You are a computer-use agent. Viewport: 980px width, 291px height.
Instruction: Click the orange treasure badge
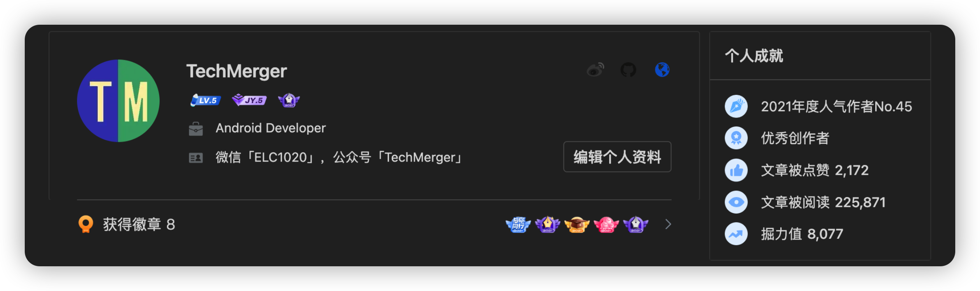pyautogui.click(x=577, y=225)
